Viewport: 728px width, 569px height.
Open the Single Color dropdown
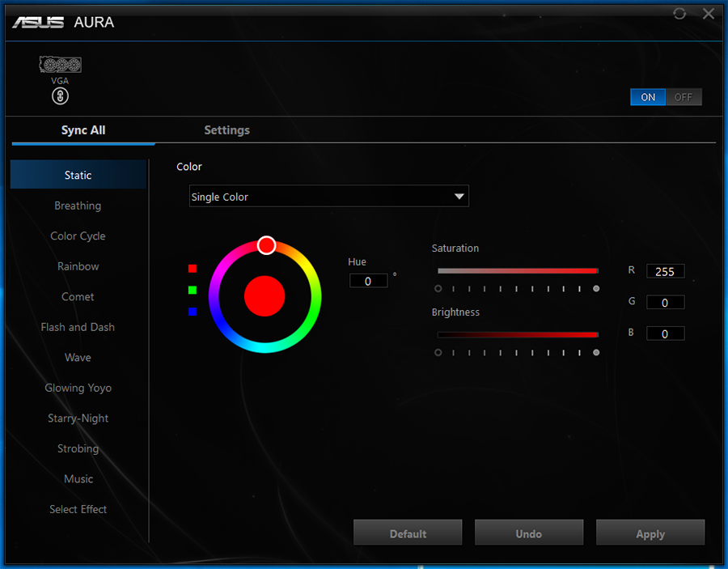328,196
